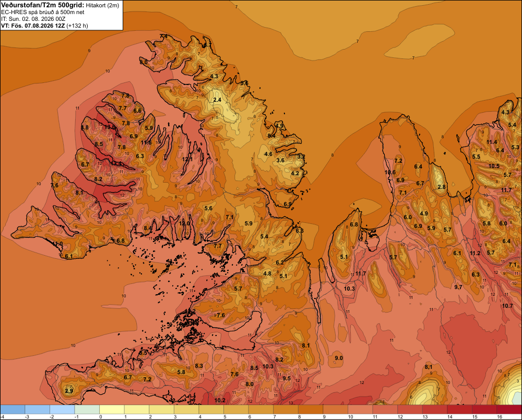Screen dimensions: 522x420
Task: Click the 4.6 temperature value
Action: pos(268,154)
